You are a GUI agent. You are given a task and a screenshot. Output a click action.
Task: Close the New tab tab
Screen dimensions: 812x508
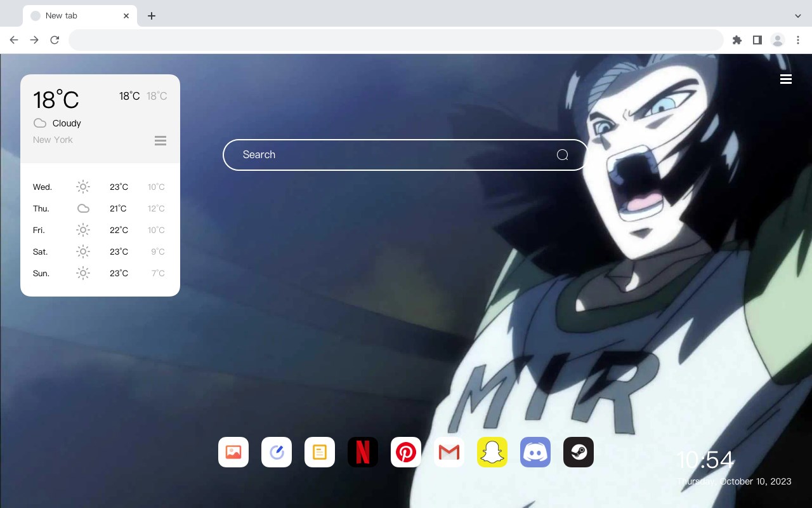[126, 16]
